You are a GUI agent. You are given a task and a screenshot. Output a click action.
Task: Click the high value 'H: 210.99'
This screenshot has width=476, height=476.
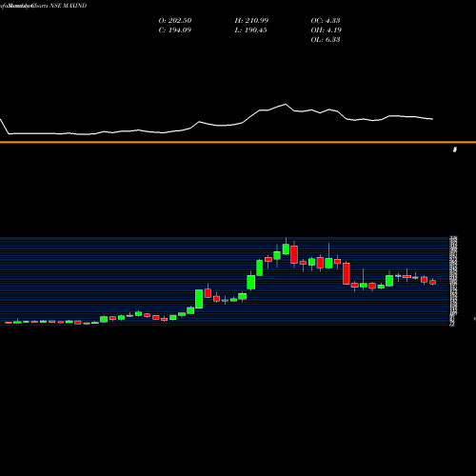tap(251, 21)
